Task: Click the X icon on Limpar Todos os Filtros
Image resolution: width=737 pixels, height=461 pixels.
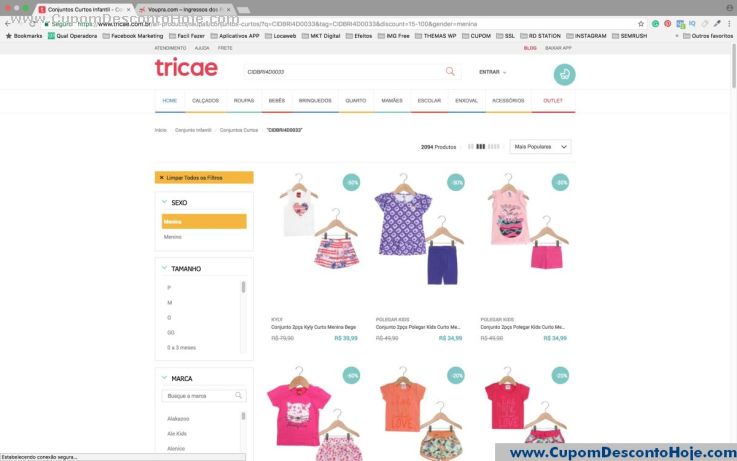Action: click(161, 177)
